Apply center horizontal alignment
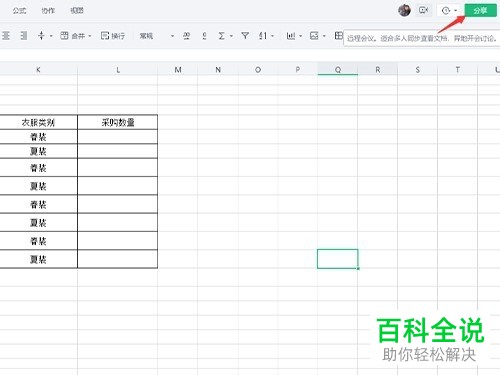Viewport: 500px width, 375px height. (x=6, y=35)
